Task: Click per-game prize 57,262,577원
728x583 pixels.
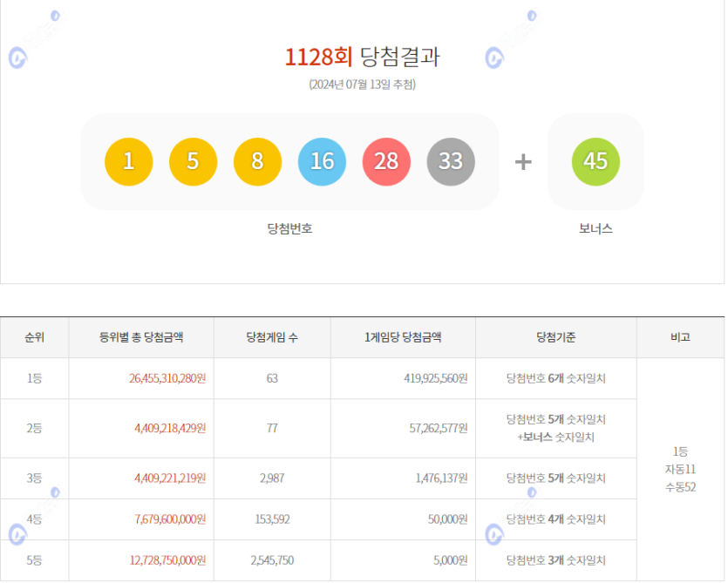Action: click(x=439, y=428)
